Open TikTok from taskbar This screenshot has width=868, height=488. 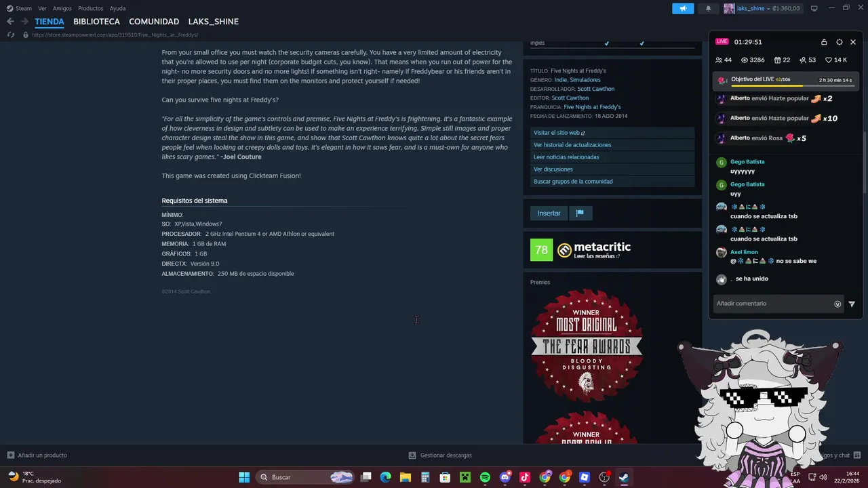coord(525,477)
